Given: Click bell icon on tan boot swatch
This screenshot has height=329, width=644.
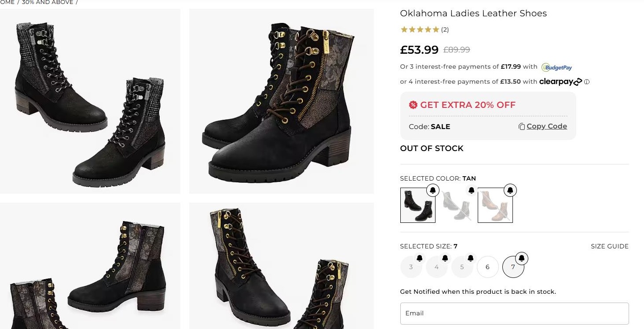Looking at the screenshot, I should coord(510,190).
